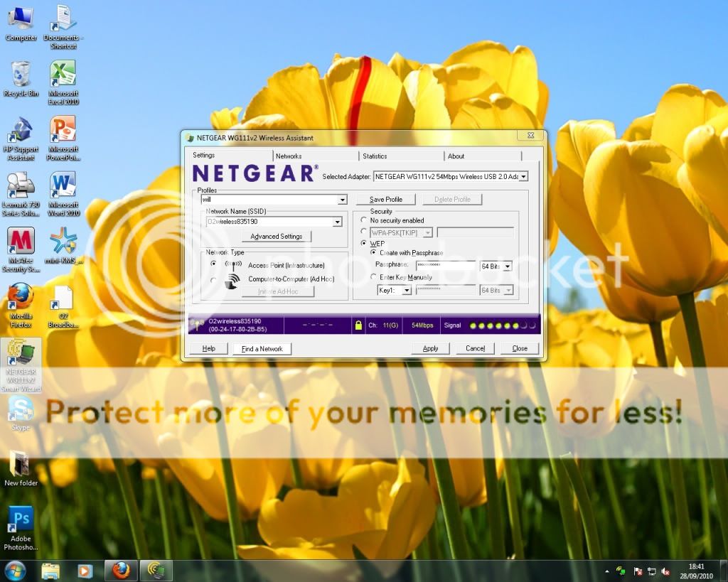The height and width of the screenshot is (582, 728).
Task: Click O2wireless835190 in the status bar
Action: click(x=235, y=321)
